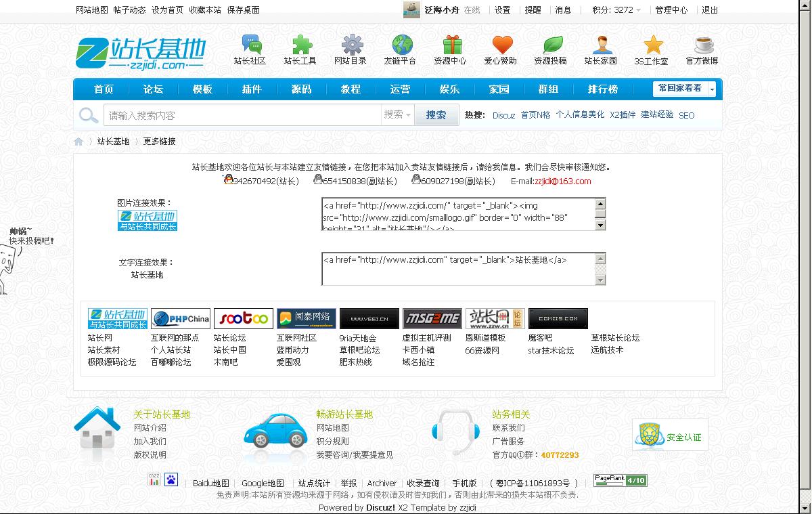Click the home breadcrumb icon
This screenshot has width=812, height=514.
coord(78,141)
